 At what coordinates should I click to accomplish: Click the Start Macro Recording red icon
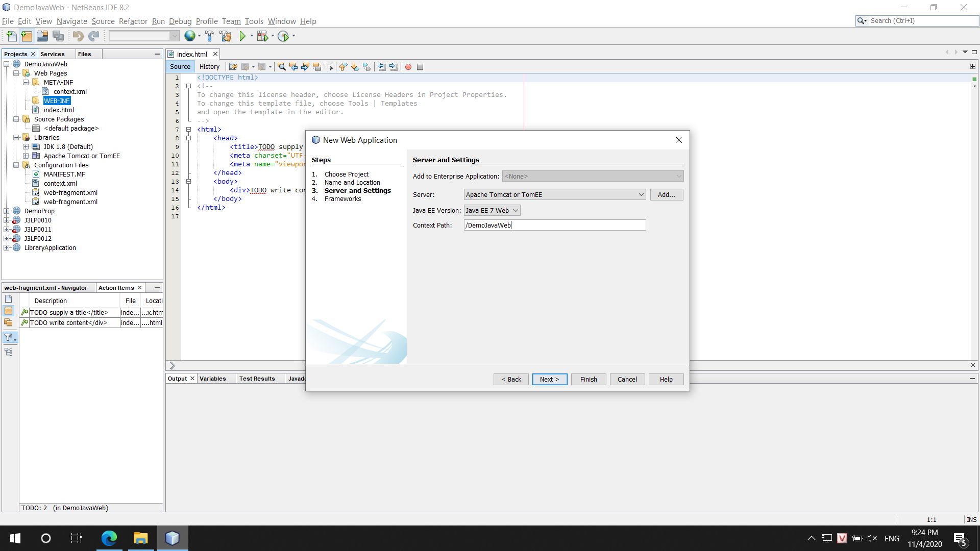coord(408,67)
